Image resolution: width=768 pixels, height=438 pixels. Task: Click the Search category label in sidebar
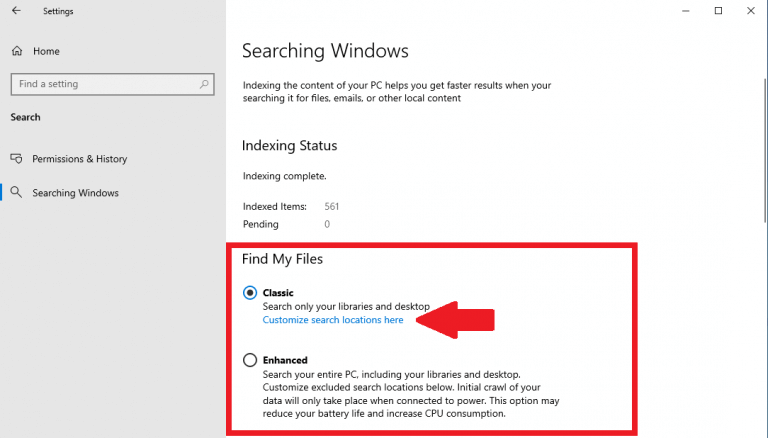(x=25, y=117)
